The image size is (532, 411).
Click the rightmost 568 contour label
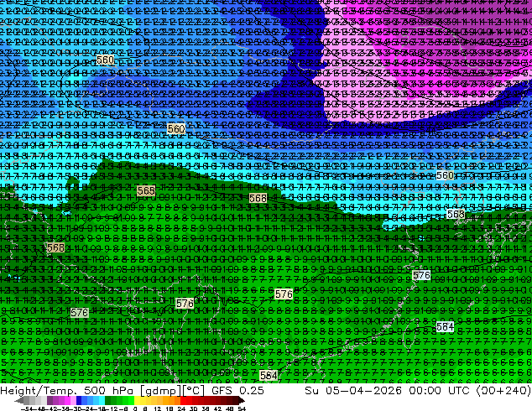(x=456, y=214)
